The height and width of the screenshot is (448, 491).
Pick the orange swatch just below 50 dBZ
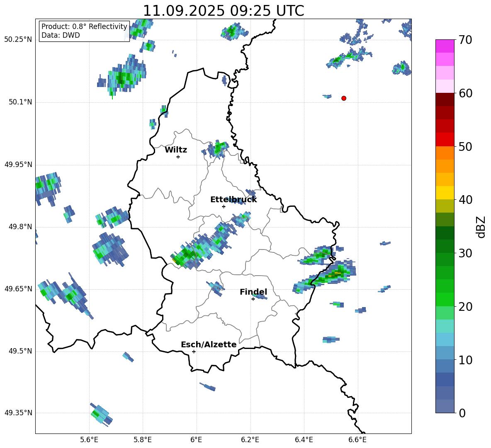[445, 153]
